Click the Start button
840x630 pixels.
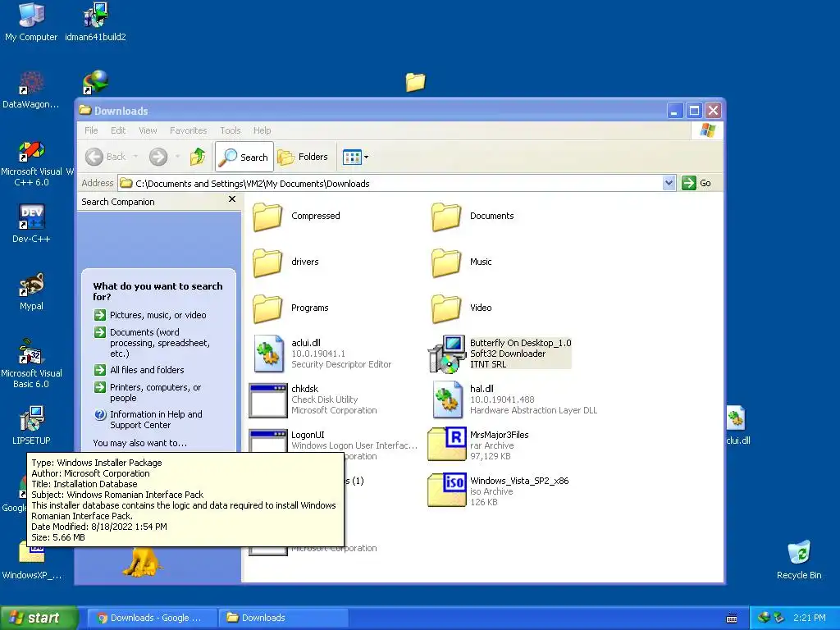tap(38, 618)
